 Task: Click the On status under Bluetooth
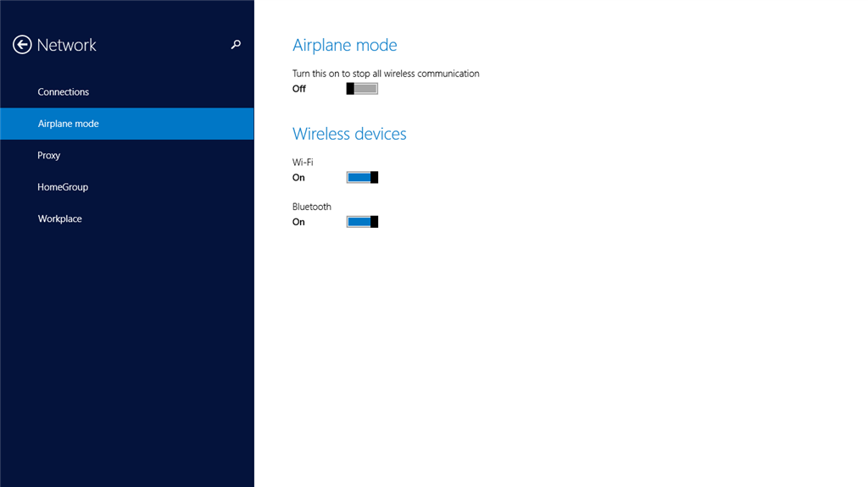click(298, 222)
